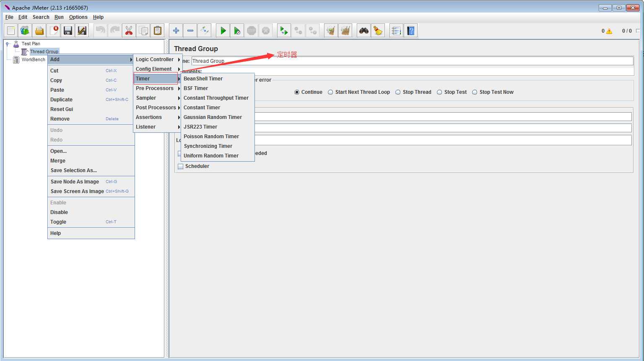Viewport: 644px width, 361px height.
Task: Choose Gaussian Random Timer menu item
Action: 218,117
